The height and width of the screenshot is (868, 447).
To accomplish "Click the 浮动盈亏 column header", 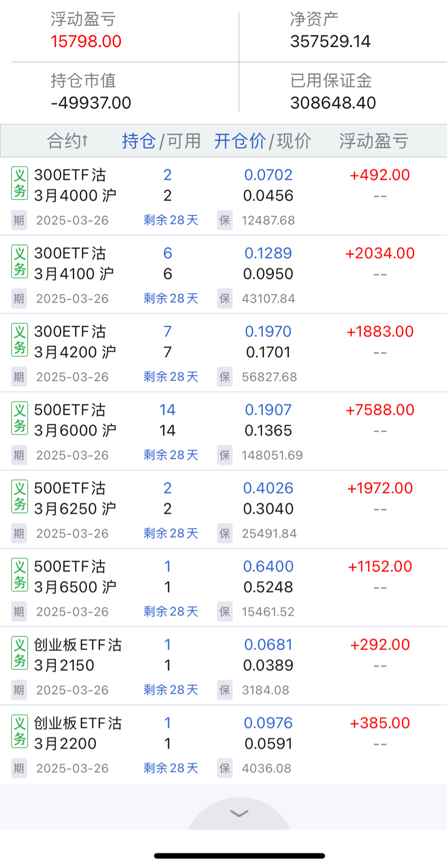I will (374, 141).
